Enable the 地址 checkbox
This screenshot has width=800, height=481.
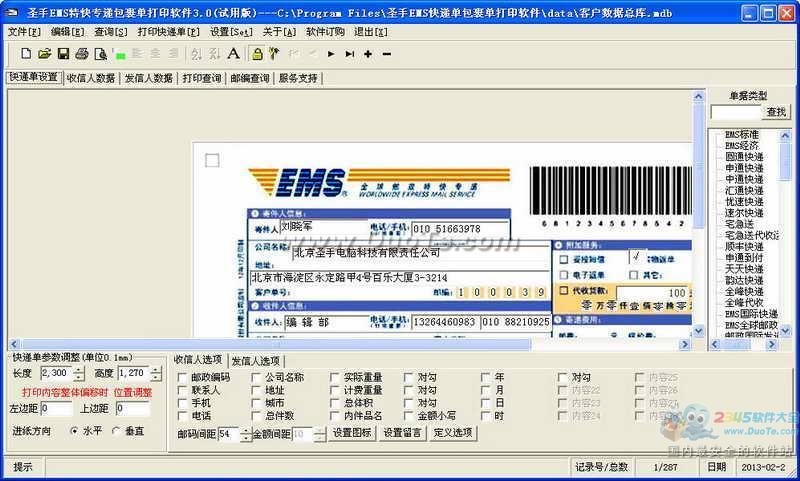click(x=256, y=390)
